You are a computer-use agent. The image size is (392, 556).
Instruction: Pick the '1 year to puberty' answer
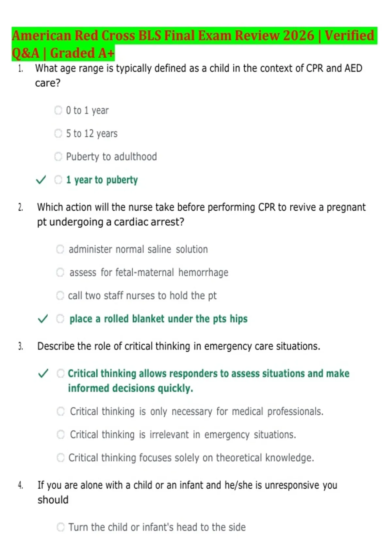tap(58, 180)
